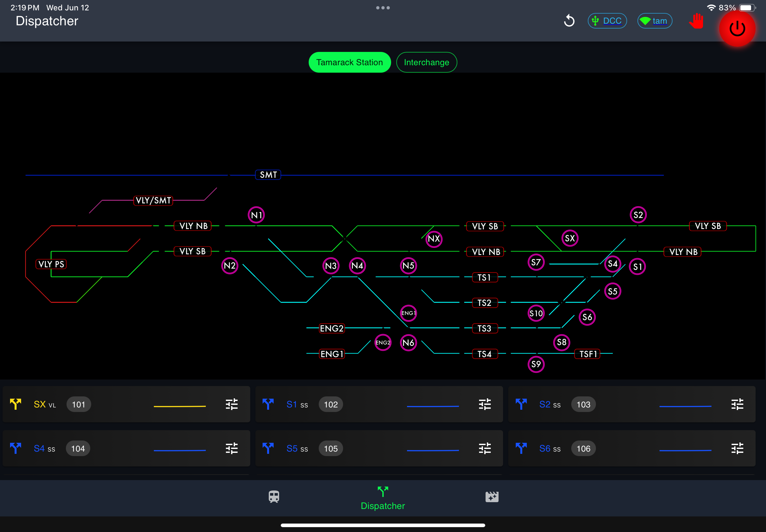Toggle turnout S10 on the track diagram
766x532 pixels.
tap(536, 313)
